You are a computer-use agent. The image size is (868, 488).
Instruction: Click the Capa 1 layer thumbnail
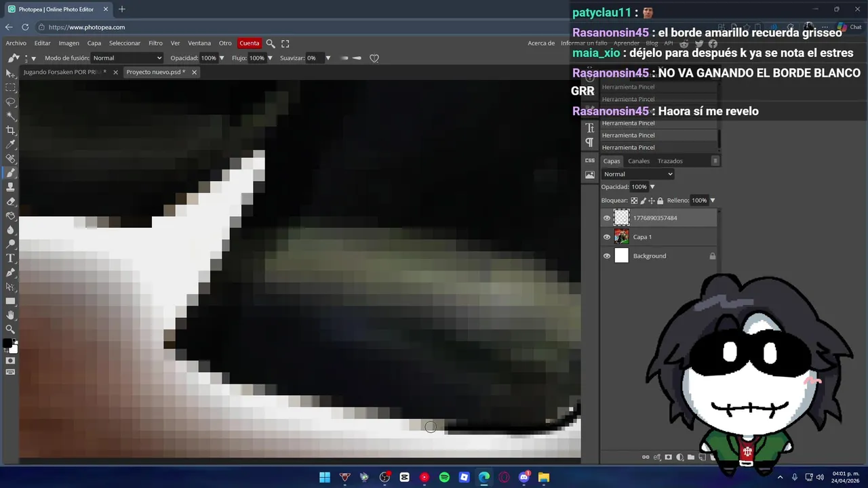coord(621,237)
